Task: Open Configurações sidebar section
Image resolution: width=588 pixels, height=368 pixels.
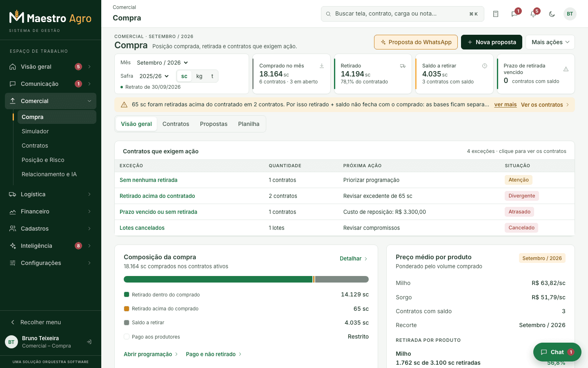Action: 51,263
